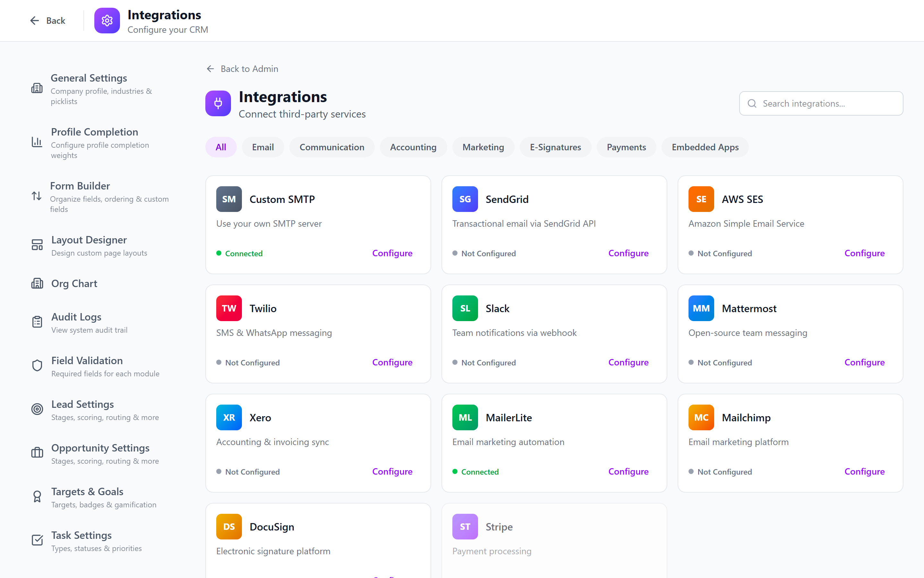Configure the Mattermost integration
This screenshot has width=924, height=578.
[x=864, y=363]
